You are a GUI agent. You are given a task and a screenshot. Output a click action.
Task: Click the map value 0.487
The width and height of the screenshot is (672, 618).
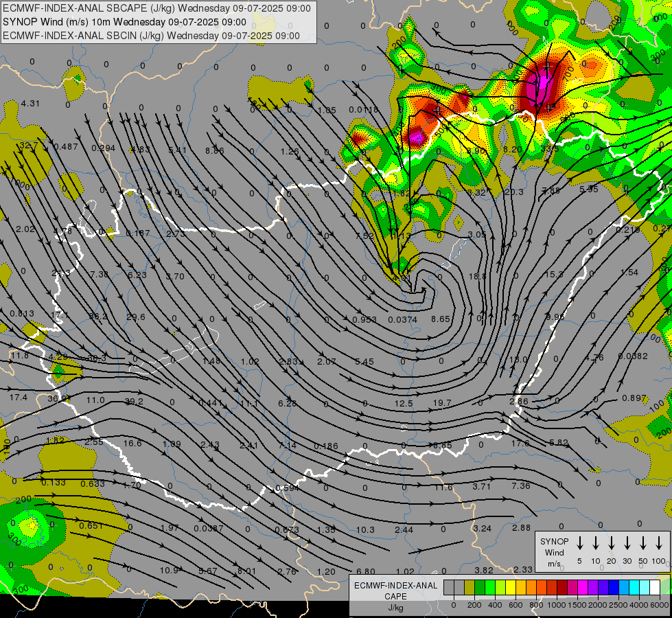66,147
